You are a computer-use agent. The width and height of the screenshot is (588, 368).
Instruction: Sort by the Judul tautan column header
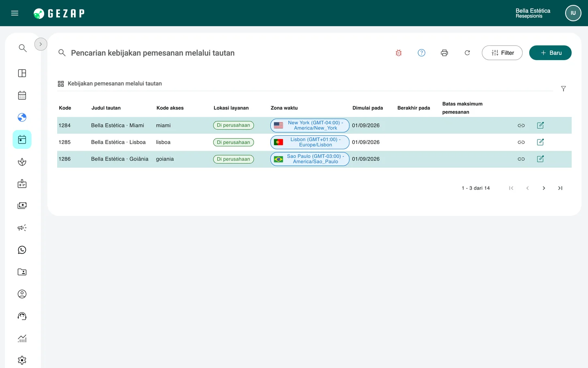tap(106, 108)
